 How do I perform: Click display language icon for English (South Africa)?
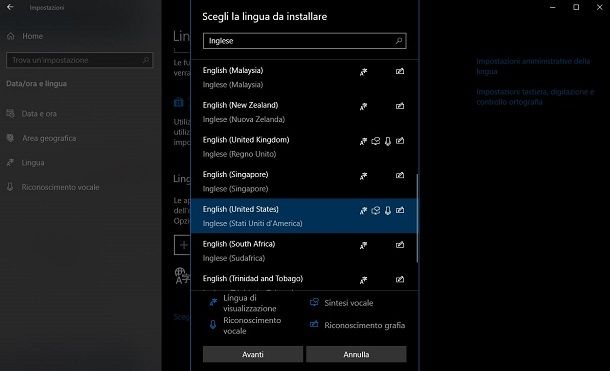pos(363,245)
